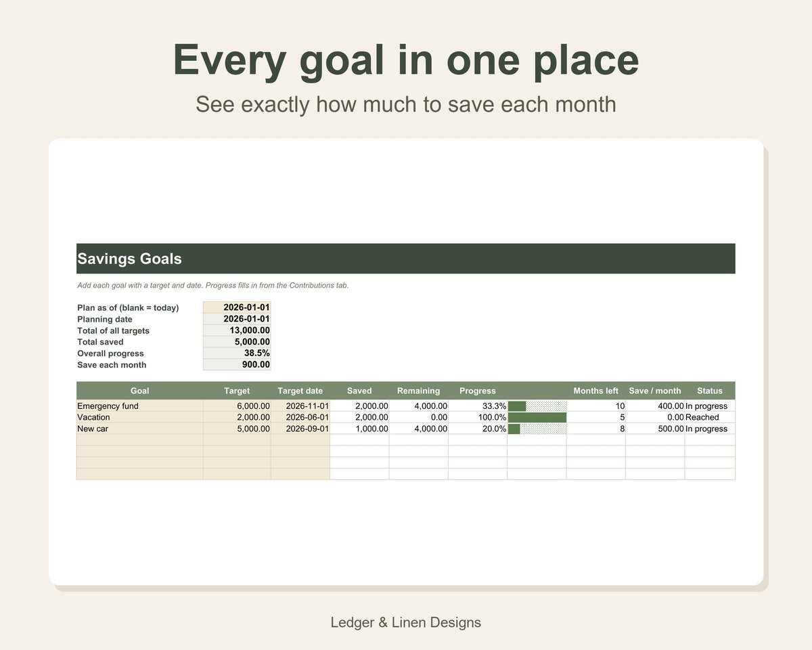Click the Ledger & Linen Designs text

tap(406, 622)
